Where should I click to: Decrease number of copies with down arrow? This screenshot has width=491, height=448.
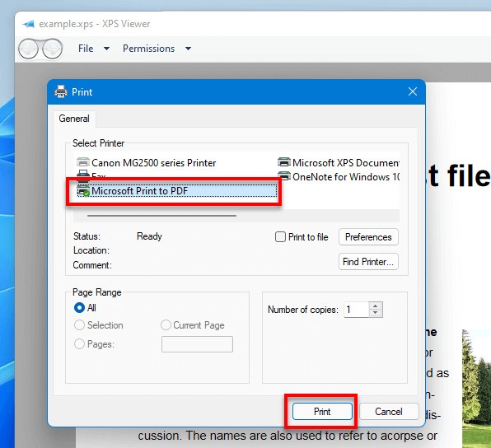click(376, 313)
